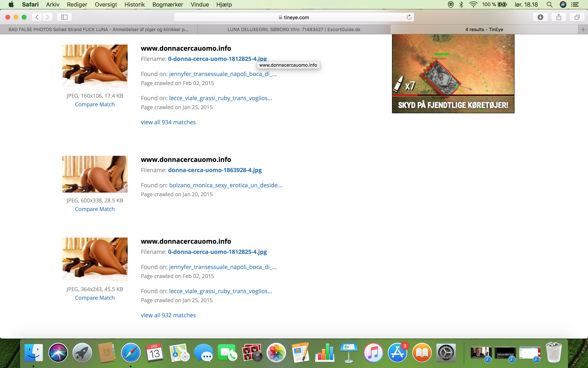The image size is (588, 368).
Task: Click Compare Match under 600x338 image
Action: click(x=95, y=209)
